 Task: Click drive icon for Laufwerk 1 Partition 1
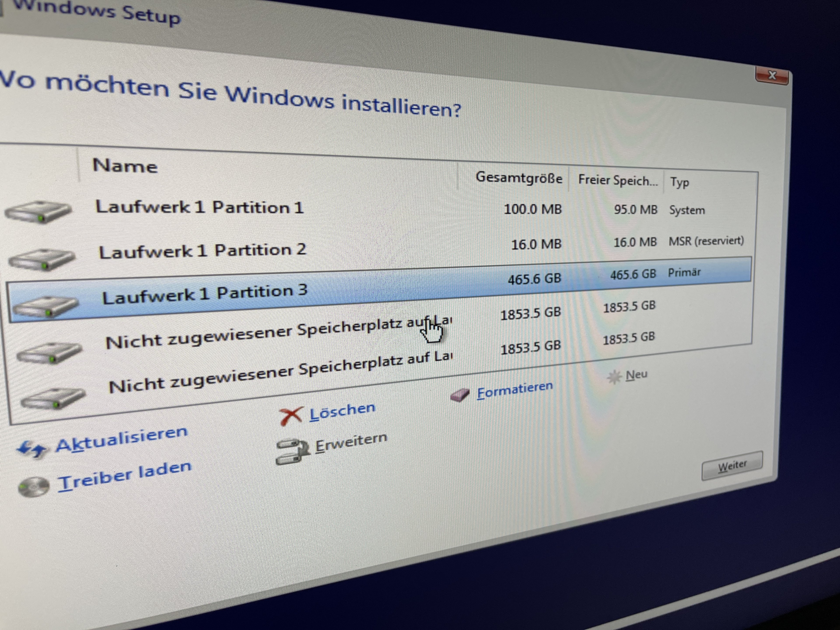pos(38,212)
